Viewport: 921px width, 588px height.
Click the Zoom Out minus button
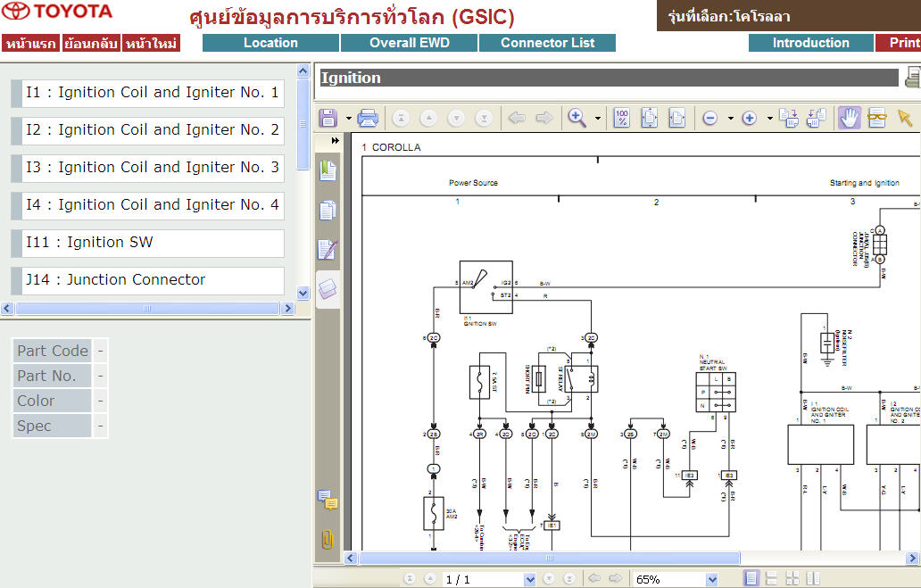tap(709, 118)
